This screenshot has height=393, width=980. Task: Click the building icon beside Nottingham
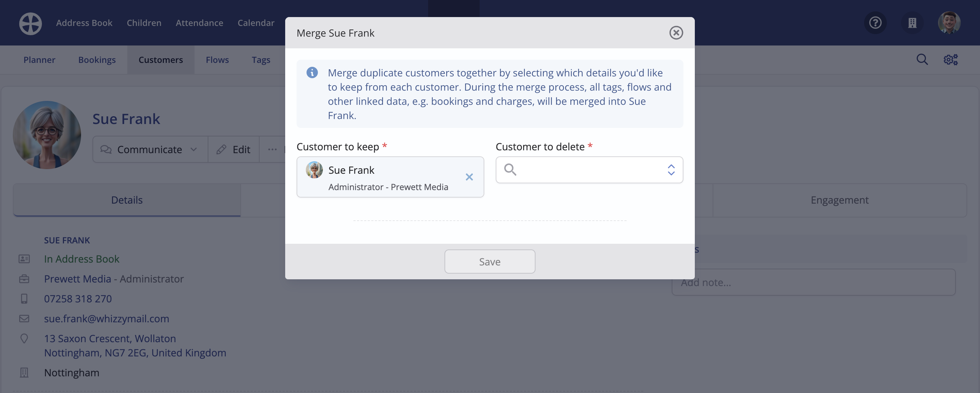pos(24,373)
